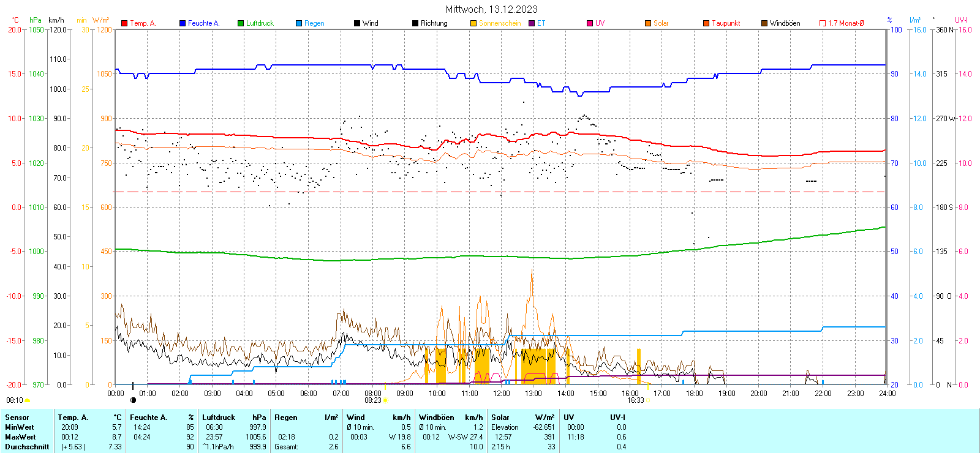Image resolution: width=980 pixels, height=453 pixels.
Task: Toggle the hollow 1.7 Monat-Ø legend box
Action: pos(823,23)
